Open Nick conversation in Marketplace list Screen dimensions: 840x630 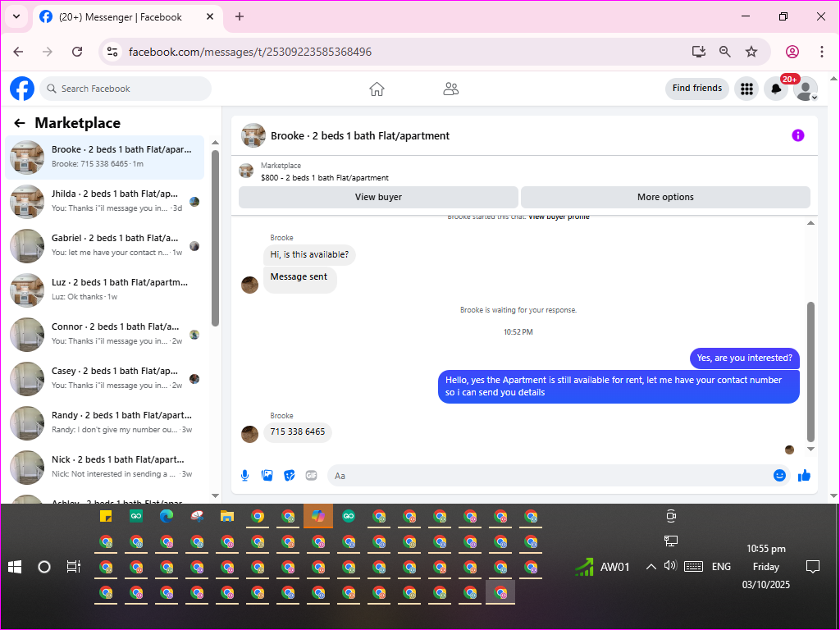pos(105,467)
